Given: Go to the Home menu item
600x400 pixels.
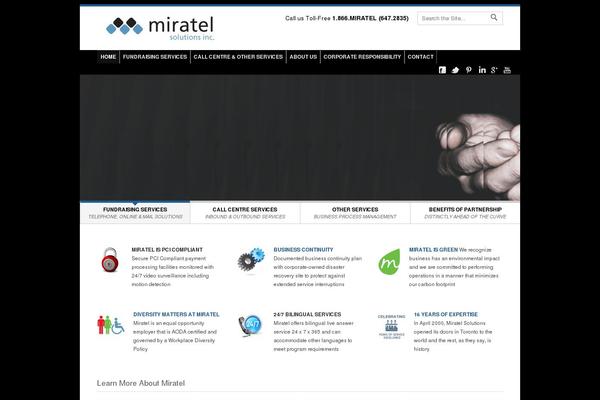Looking at the screenshot, I should [x=108, y=57].
